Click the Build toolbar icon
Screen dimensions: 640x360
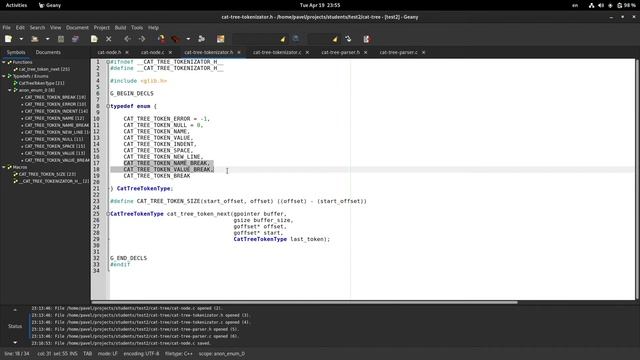pyautogui.click(x=176, y=39)
